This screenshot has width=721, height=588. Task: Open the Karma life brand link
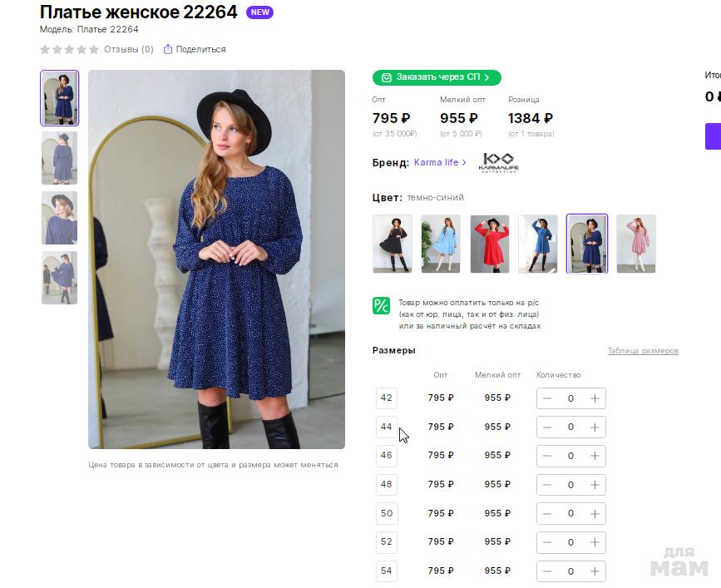click(440, 162)
